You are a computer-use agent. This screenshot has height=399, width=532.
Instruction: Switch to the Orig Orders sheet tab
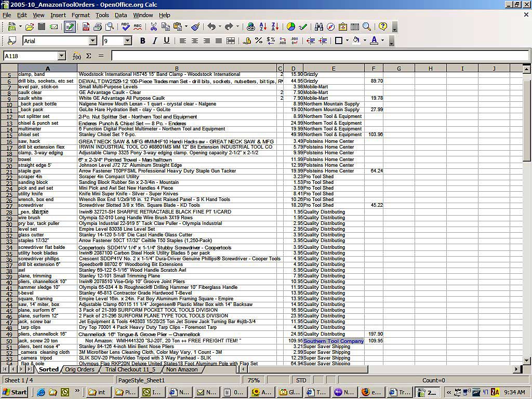pos(79,369)
